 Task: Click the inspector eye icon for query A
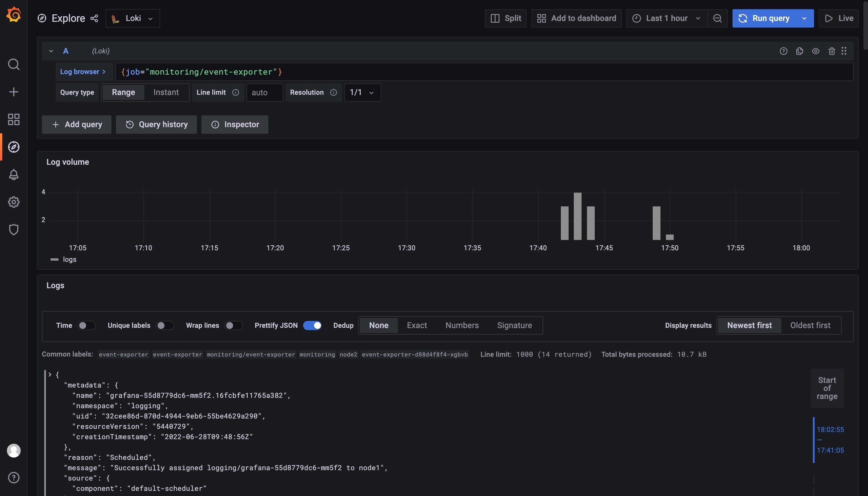pyautogui.click(x=815, y=51)
